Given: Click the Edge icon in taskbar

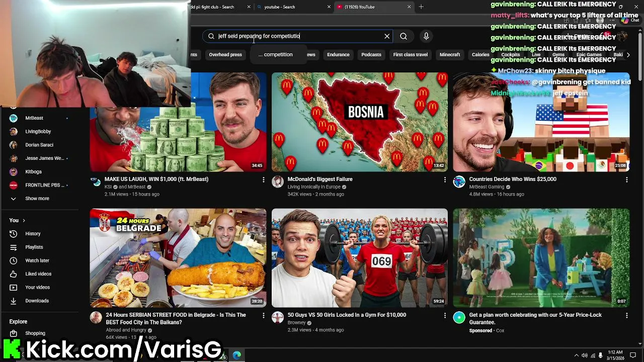Looking at the screenshot, I should tap(236, 355).
